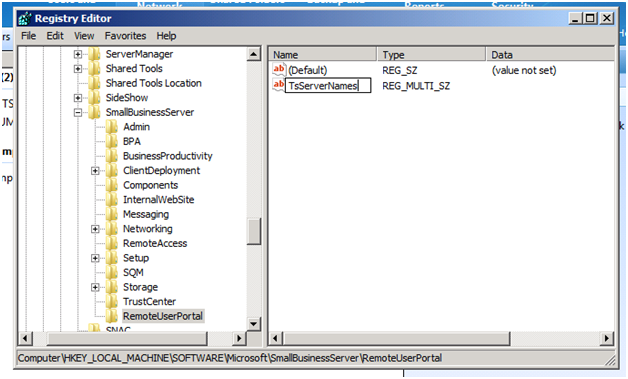Click the BusinessProductivity folder icon
Screen dimensions: 628x379
coord(112,156)
